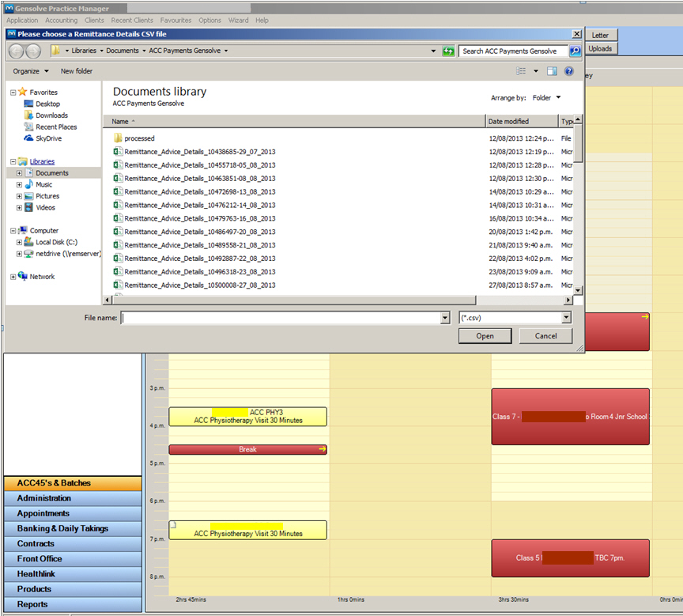Open the ACC45's & Batches panel
This screenshot has height=616, width=683.
click(x=73, y=483)
